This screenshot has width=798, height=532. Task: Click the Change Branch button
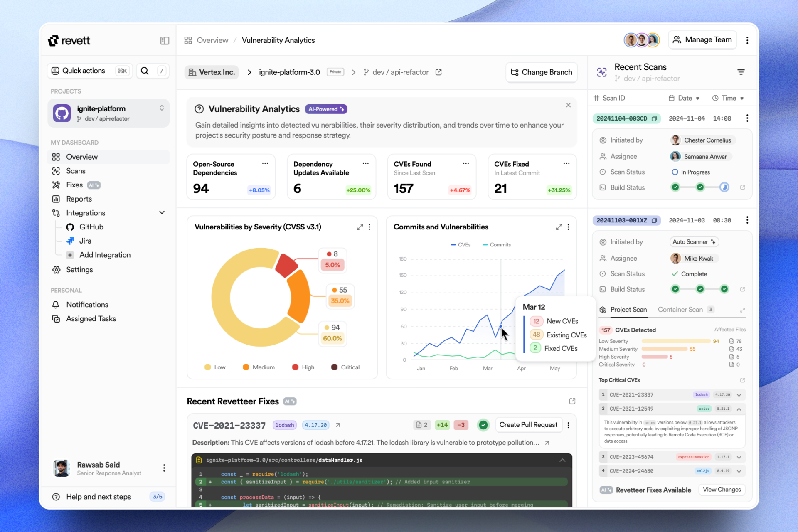click(541, 72)
